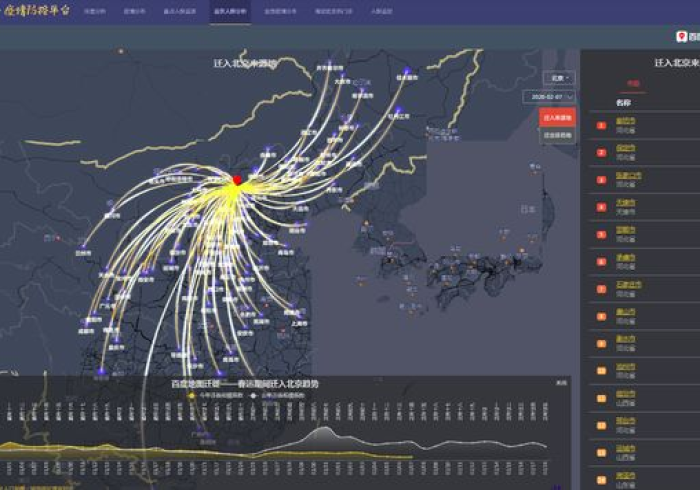700x490 pixels.
Task: Click the red Beijing origin marker on map
Action: click(237, 180)
